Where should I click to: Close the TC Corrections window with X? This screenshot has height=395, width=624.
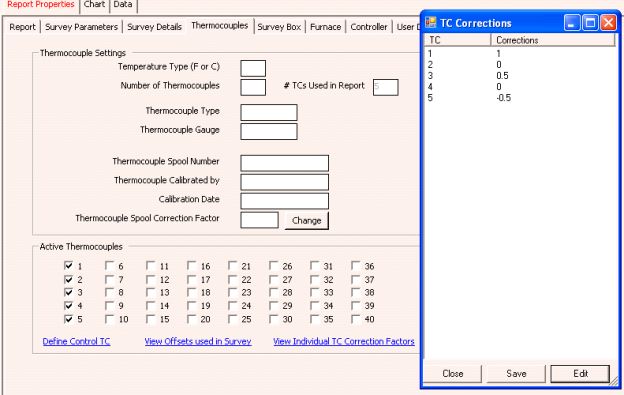click(608, 23)
